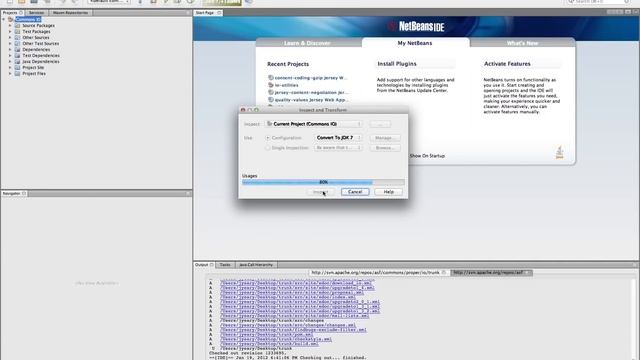Switch to the Output tab
The width and height of the screenshot is (640, 360).
(x=204, y=265)
